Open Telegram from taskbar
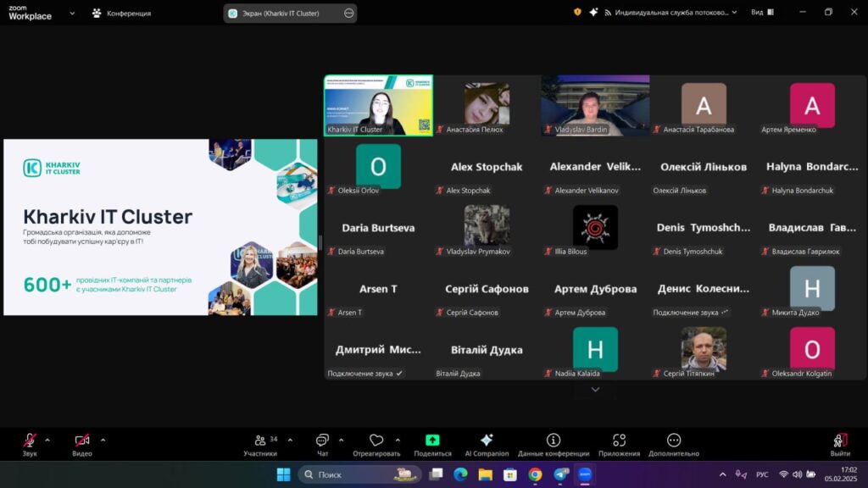Image resolution: width=868 pixels, height=488 pixels. [x=560, y=474]
